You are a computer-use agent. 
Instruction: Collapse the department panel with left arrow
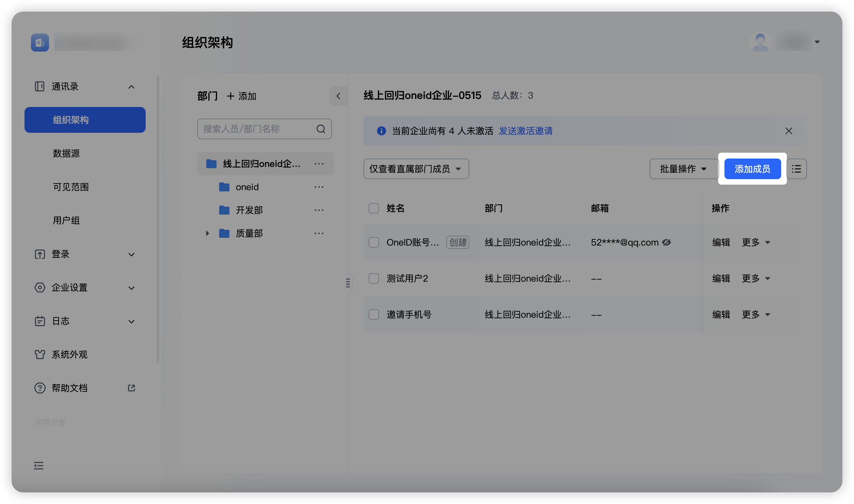pyautogui.click(x=338, y=96)
